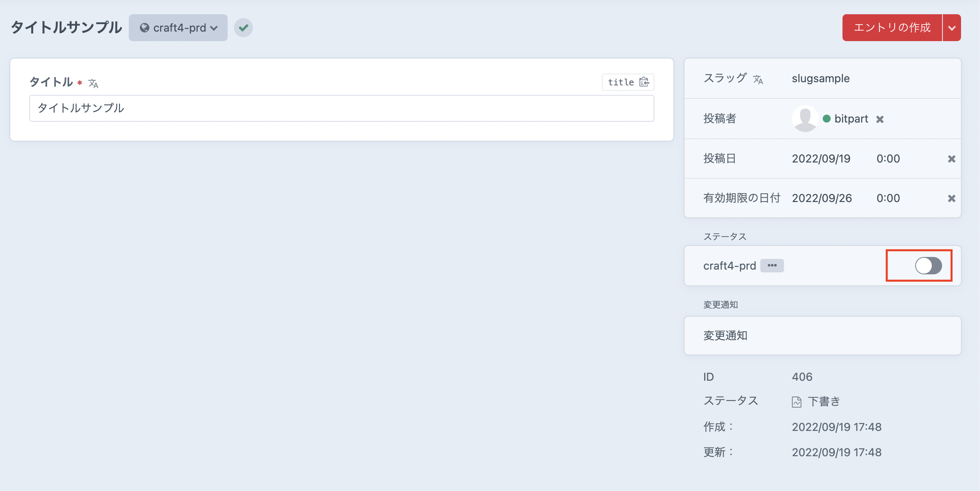Enable the craft4-prd status switch
The image size is (980, 491).
point(928,266)
